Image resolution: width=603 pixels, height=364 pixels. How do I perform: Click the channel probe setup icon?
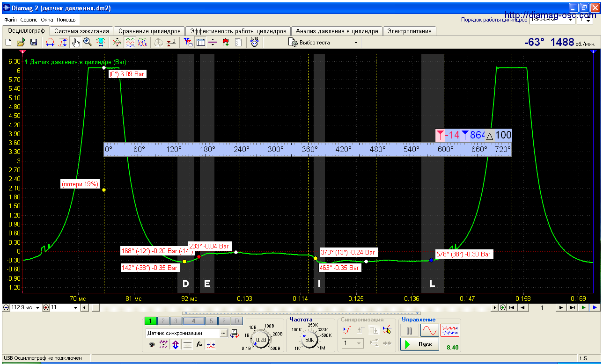point(234,333)
